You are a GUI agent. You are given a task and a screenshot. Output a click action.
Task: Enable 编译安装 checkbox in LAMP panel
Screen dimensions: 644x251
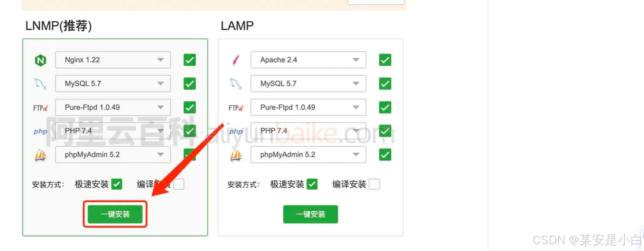pos(374,184)
